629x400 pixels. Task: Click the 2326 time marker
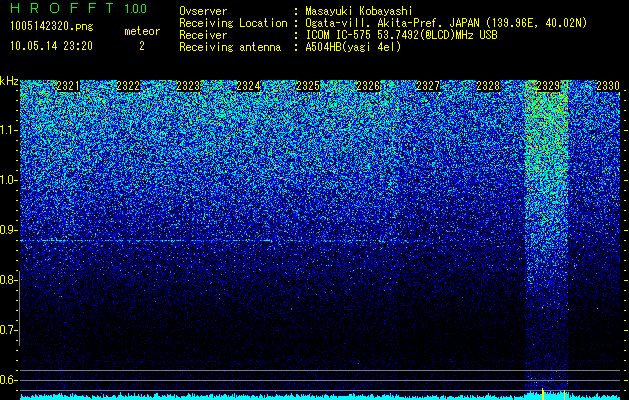pyautogui.click(x=368, y=86)
